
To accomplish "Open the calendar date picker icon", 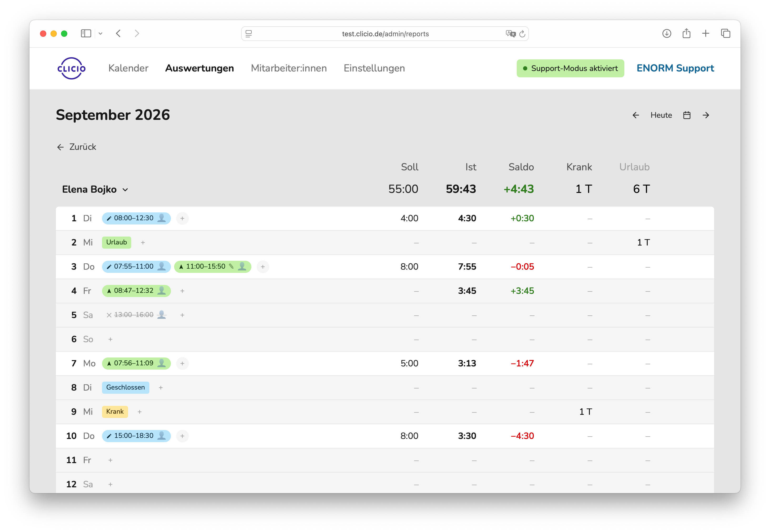I will pos(687,115).
